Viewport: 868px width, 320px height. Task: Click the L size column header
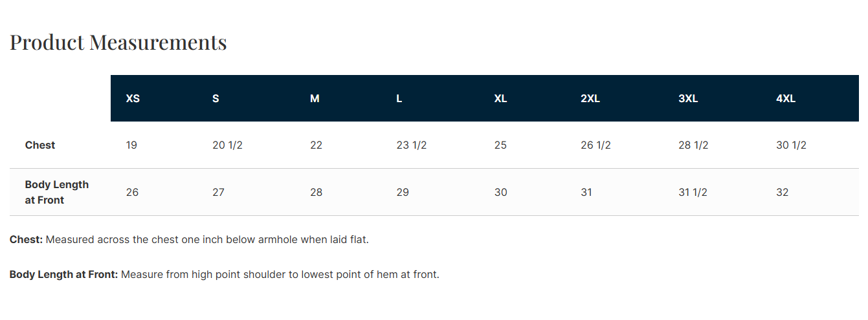point(399,99)
